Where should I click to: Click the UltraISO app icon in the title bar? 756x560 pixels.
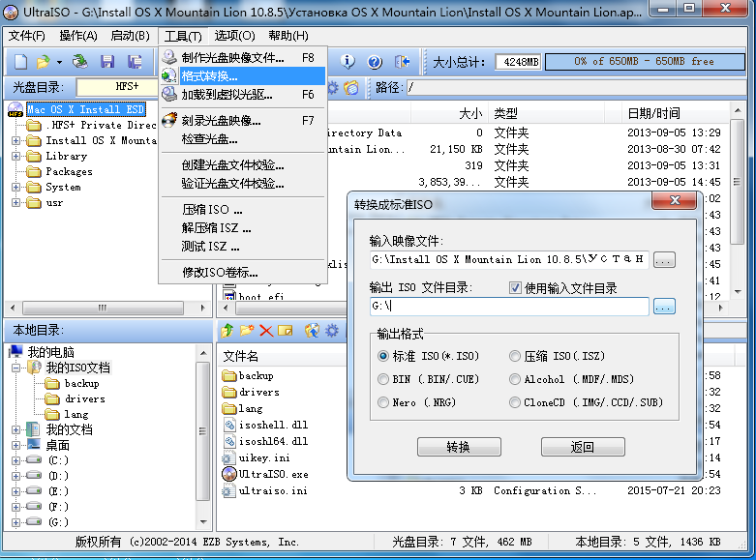[x=11, y=12]
